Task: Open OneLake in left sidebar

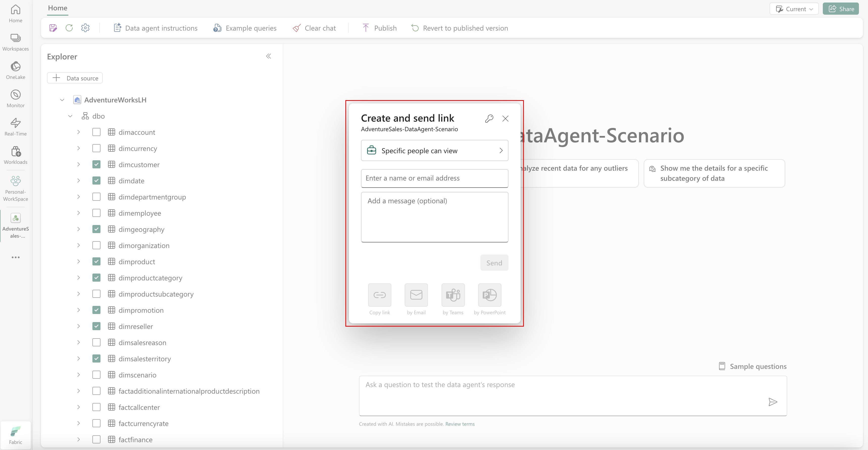Action: [15, 70]
